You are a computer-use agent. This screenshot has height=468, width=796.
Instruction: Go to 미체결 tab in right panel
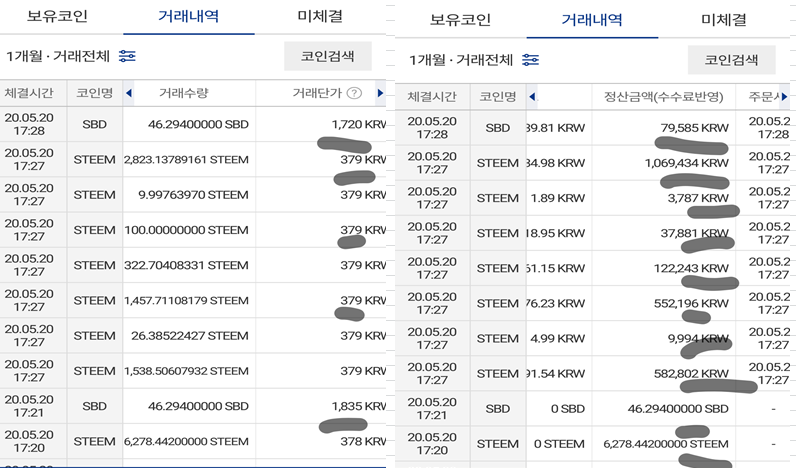tap(725, 19)
